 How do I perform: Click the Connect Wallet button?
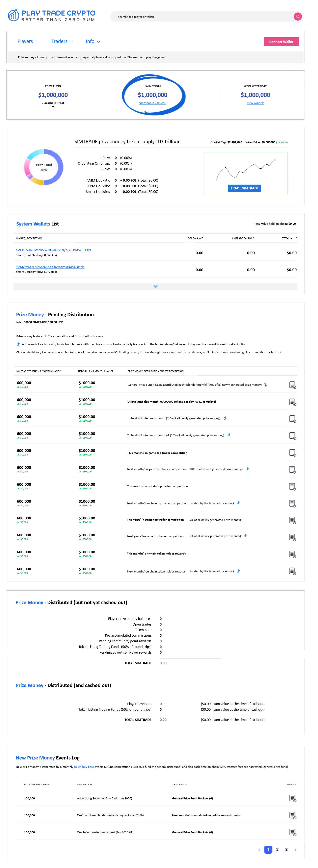pos(281,42)
